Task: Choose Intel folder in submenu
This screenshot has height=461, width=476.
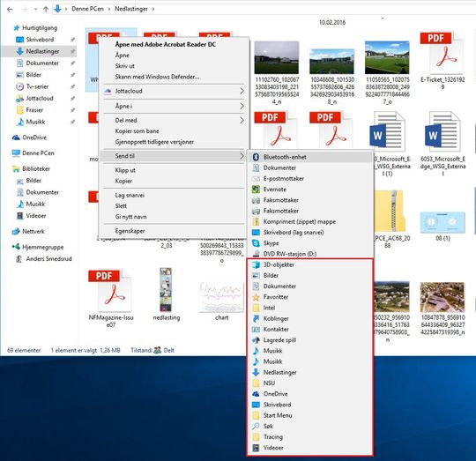Action: pyautogui.click(x=269, y=308)
